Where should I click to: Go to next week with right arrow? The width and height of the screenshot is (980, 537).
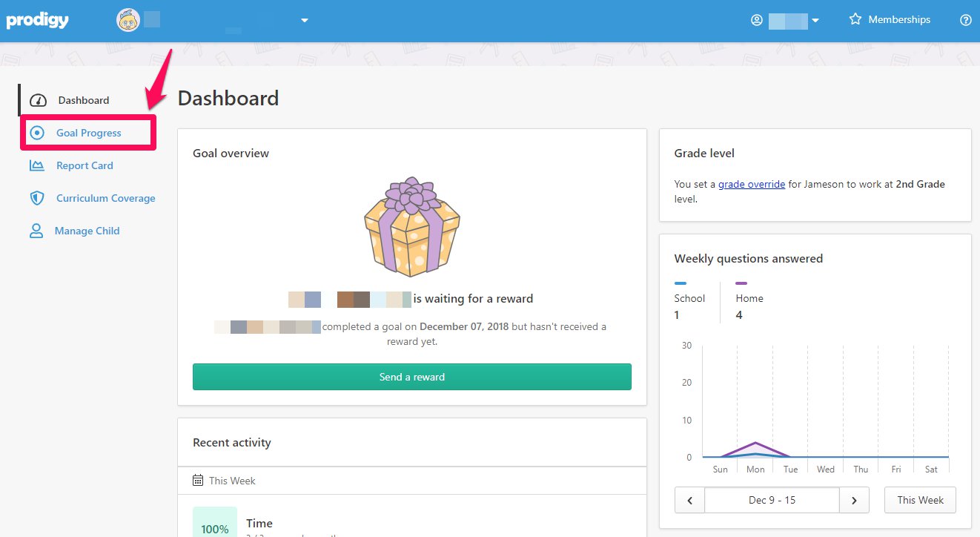tap(854, 500)
